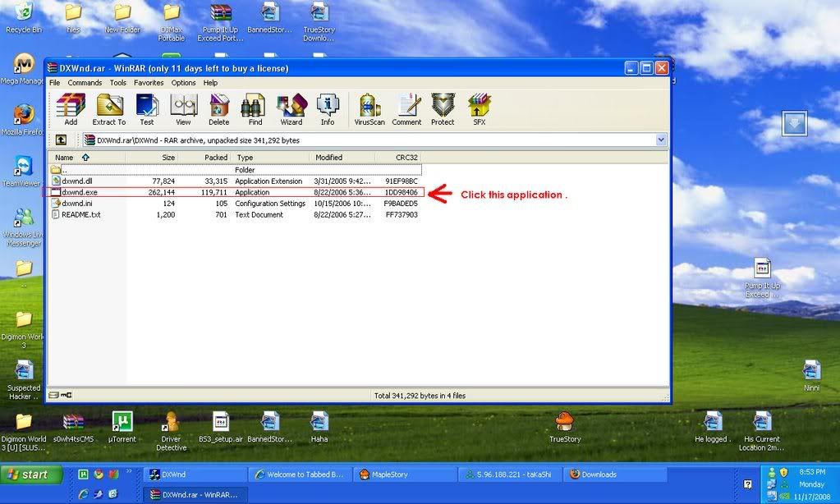
Task: Select the 'files' desktop folder
Action: [x=73, y=18]
